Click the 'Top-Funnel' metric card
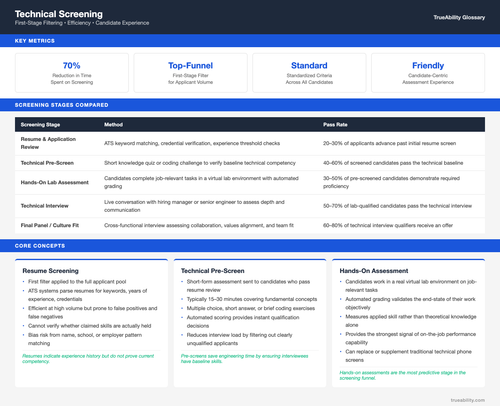This screenshot has width=500, height=406. click(190, 73)
